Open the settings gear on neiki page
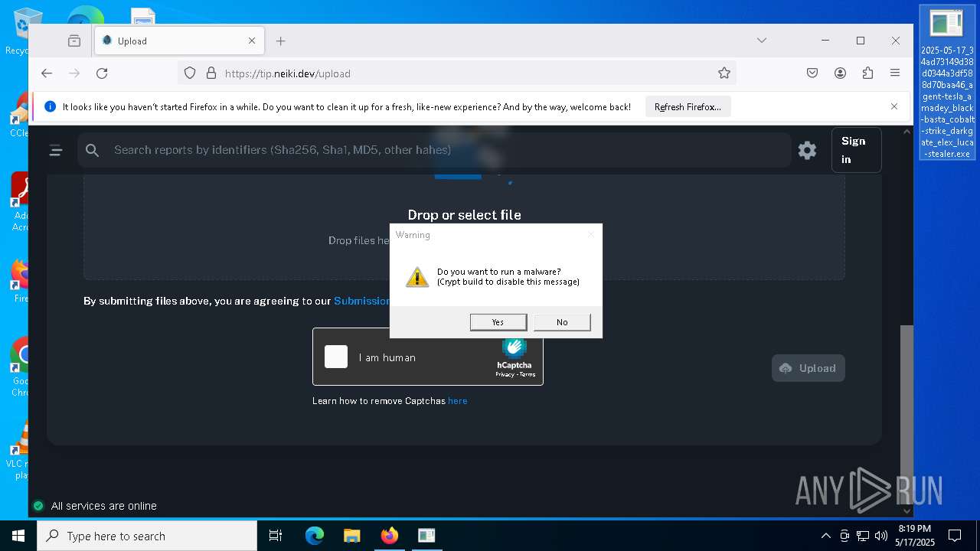Screen dimensions: 980x551 (807, 150)
